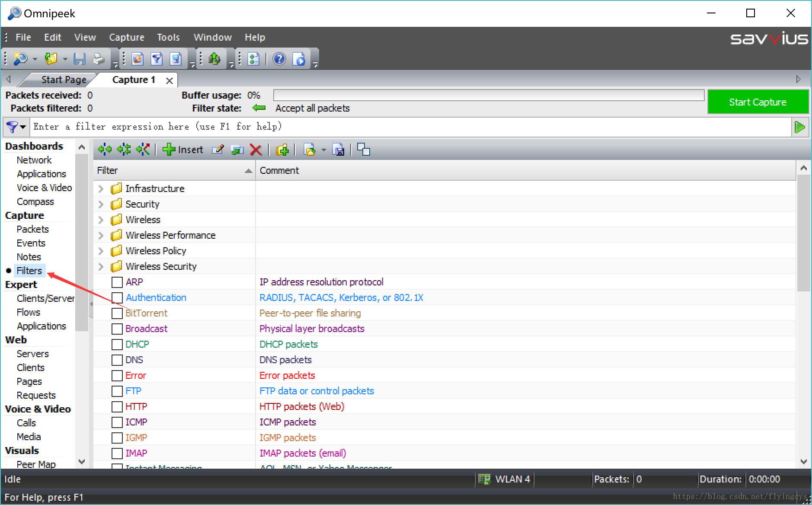Expand the Infrastructure filter folder

coord(101,189)
